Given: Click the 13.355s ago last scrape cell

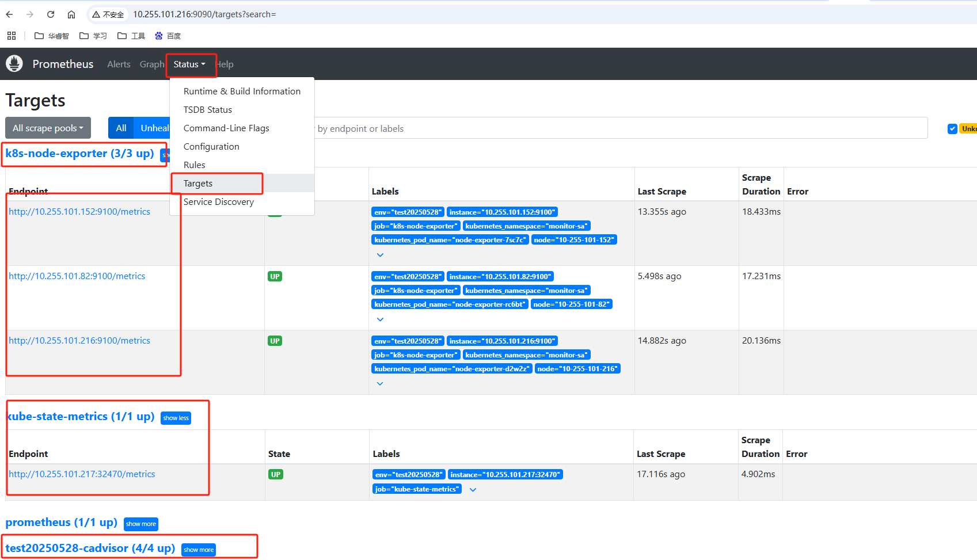Looking at the screenshot, I should click(x=662, y=212).
